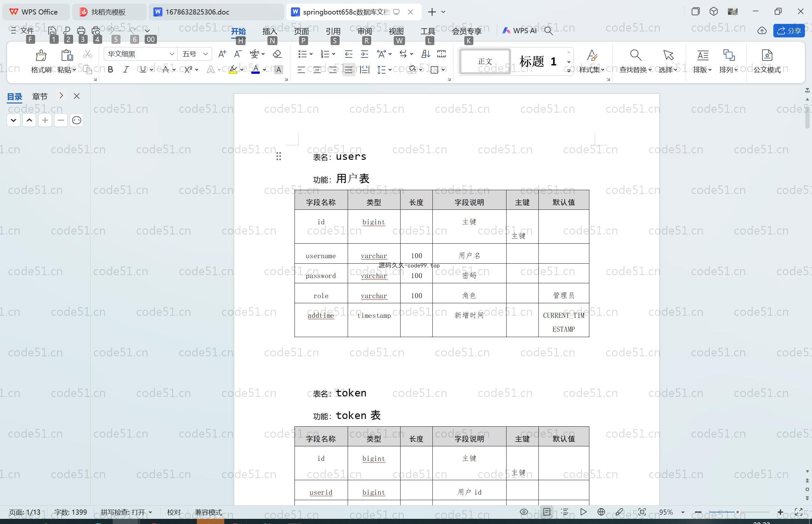Screen dimensions: 812x524
Task: Apply the Heading 1 (标题 1) style
Action: 538,62
